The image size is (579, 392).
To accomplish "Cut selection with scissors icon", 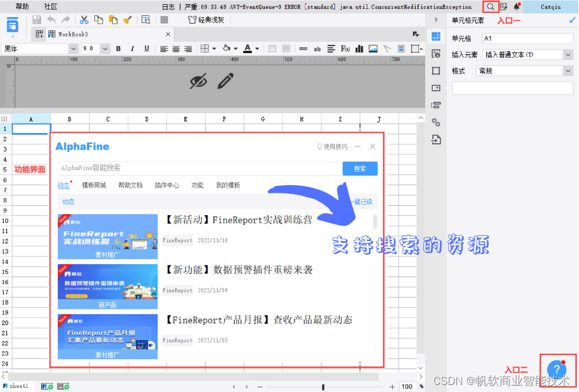I will click(84, 20).
